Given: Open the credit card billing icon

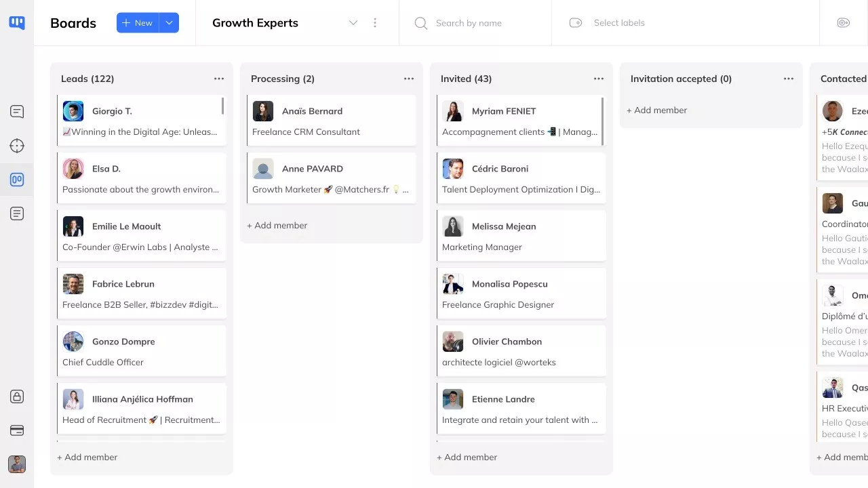Looking at the screenshot, I should (17, 430).
